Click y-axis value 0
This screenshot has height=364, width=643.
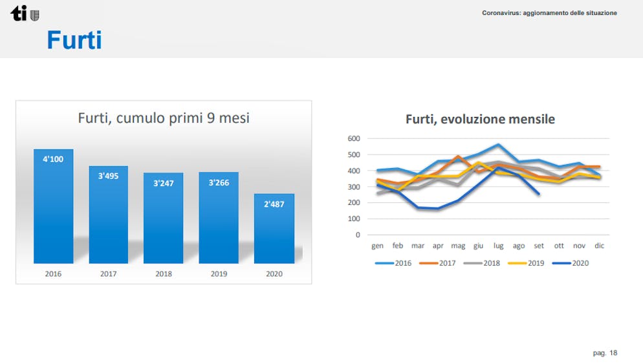[358, 235]
